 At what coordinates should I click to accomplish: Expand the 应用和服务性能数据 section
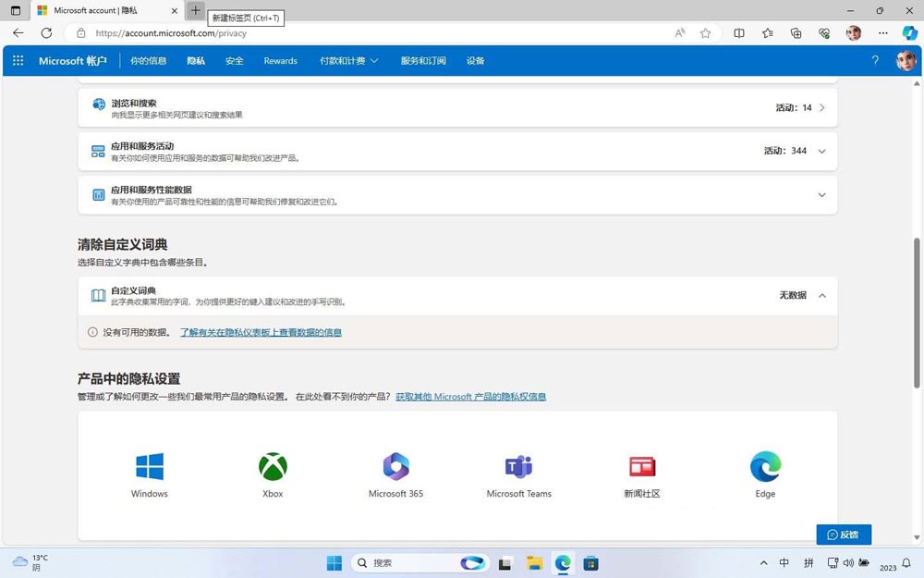tap(821, 194)
